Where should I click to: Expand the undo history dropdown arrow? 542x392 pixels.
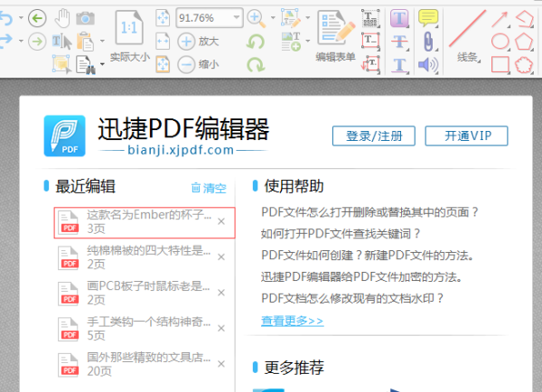click(21, 18)
